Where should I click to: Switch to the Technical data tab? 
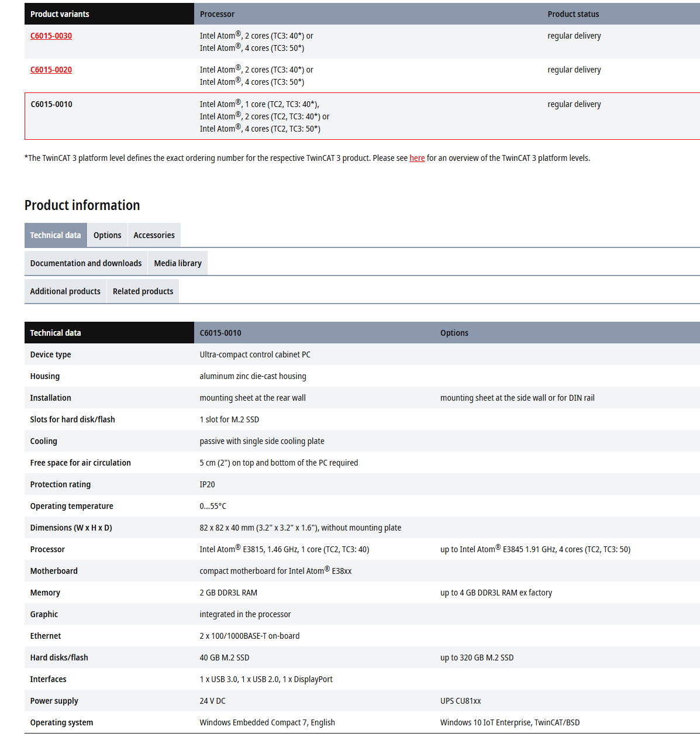(56, 235)
